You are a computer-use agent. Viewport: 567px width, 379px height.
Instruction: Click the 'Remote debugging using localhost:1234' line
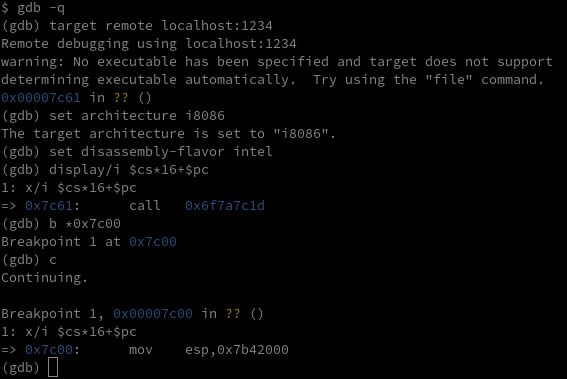point(149,43)
